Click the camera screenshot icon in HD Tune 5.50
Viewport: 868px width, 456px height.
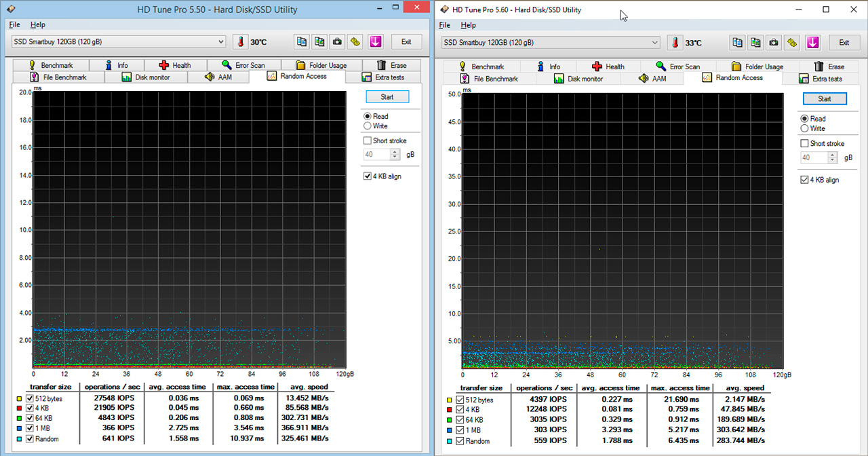[x=337, y=42]
